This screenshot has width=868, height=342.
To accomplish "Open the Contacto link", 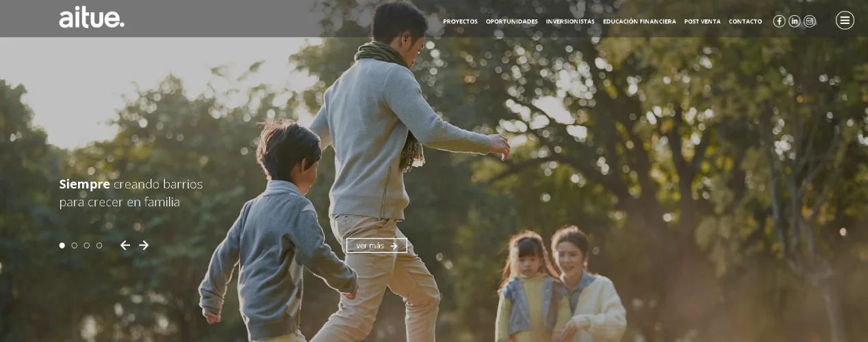I will coord(745,22).
